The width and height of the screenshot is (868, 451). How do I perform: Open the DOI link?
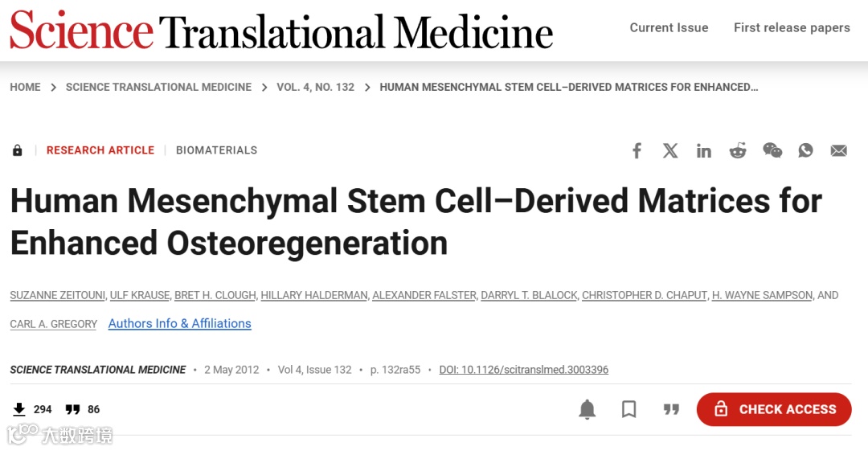[x=523, y=370]
